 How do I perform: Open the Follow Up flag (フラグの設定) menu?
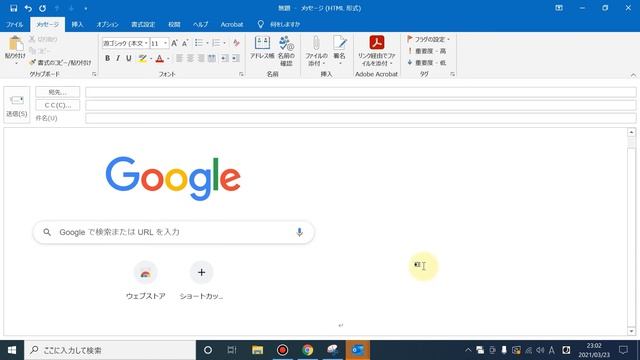(x=428, y=39)
